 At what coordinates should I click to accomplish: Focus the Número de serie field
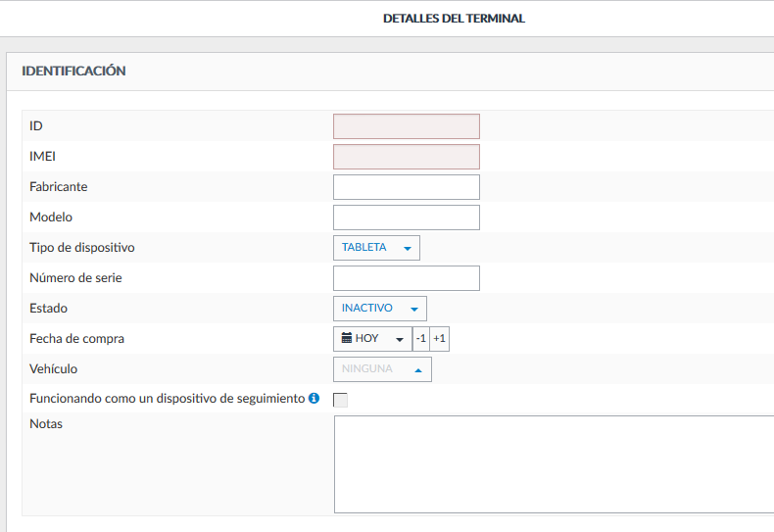point(406,278)
